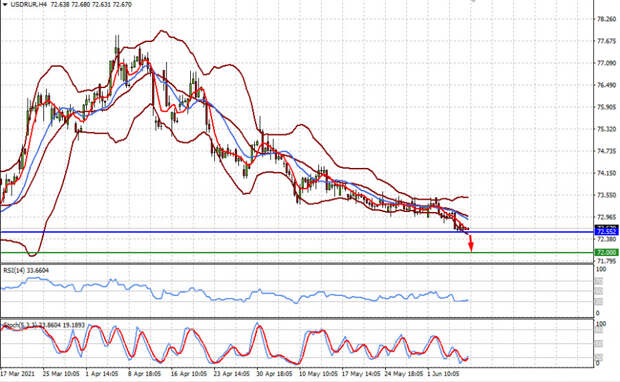This screenshot has height=382, width=620.
Task: Click the OHLC values 72.638 72.680 72.631 72.670
Action: (91, 5)
